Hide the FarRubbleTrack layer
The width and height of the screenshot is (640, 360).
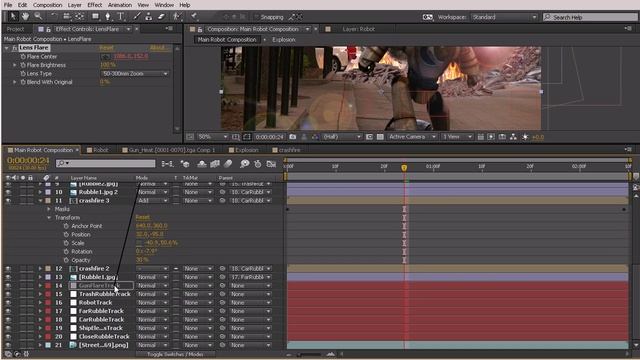(8, 311)
